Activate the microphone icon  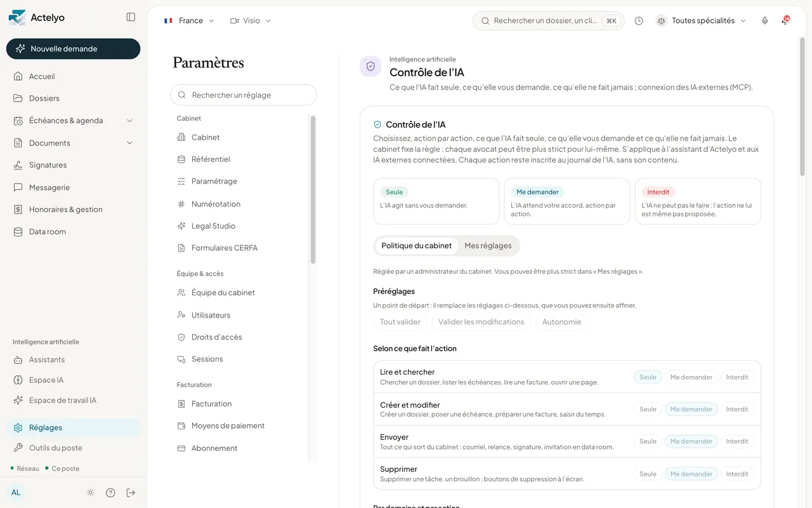765,21
